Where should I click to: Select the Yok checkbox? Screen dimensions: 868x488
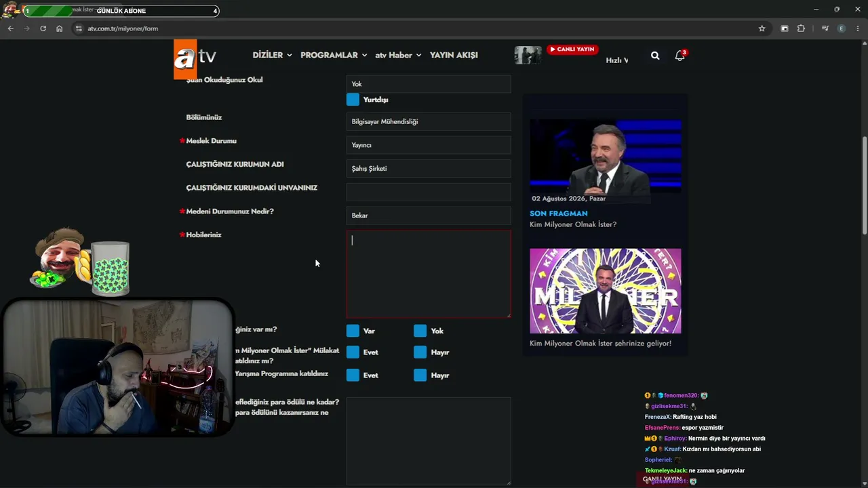click(420, 331)
